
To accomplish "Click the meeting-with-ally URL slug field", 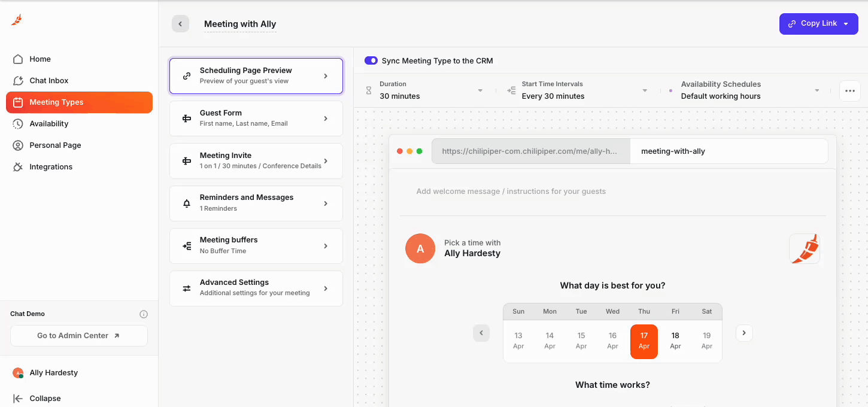I will (x=729, y=151).
